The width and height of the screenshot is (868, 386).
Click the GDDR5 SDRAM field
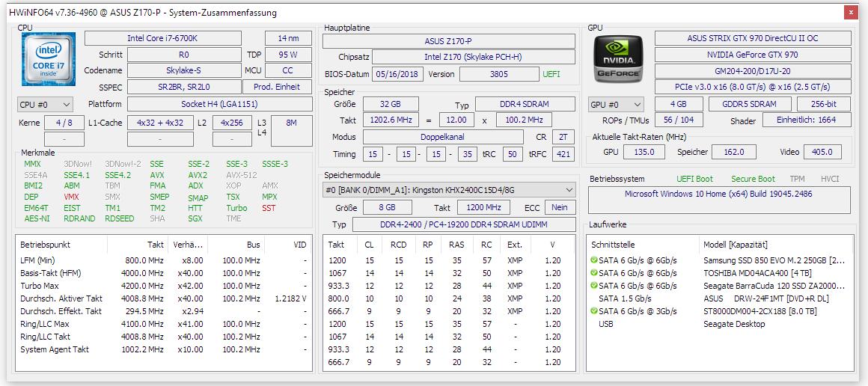click(750, 104)
